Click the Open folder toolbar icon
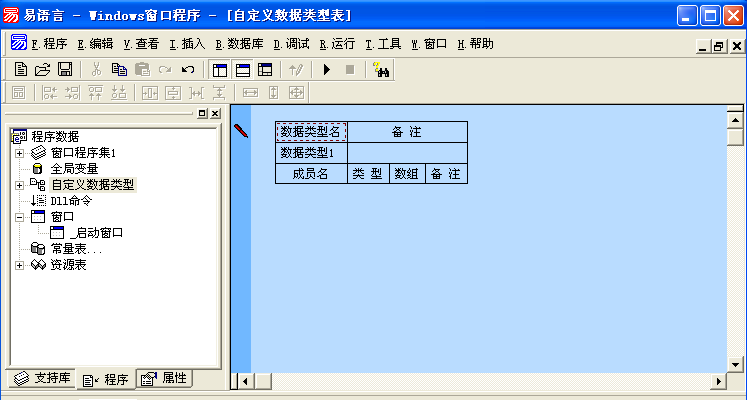Image resolution: width=747 pixels, height=400 pixels. [42, 69]
